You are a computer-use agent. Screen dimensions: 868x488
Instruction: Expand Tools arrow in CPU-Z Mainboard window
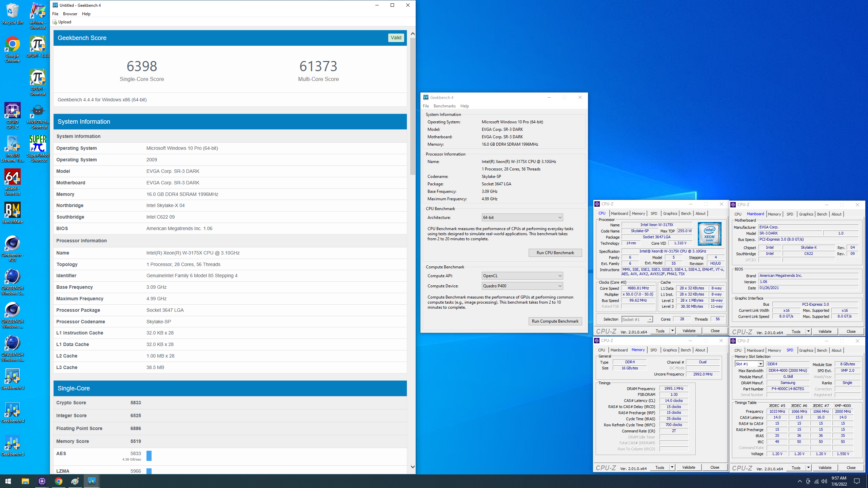tap(808, 331)
